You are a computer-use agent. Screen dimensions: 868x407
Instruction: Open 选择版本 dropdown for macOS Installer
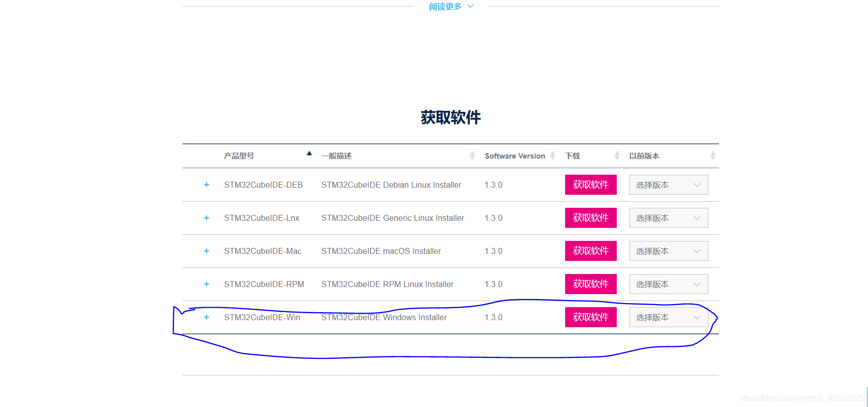668,251
